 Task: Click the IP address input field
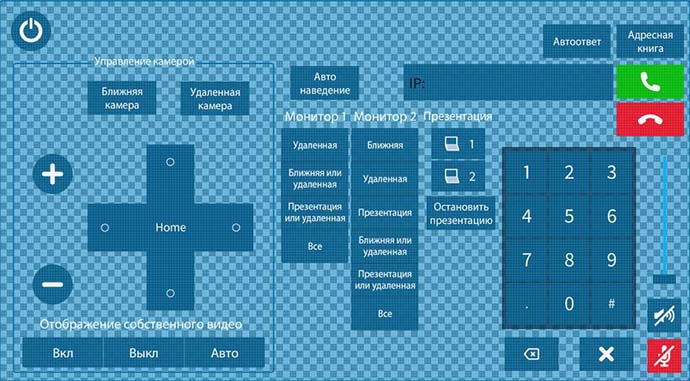(x=508, y=82)
